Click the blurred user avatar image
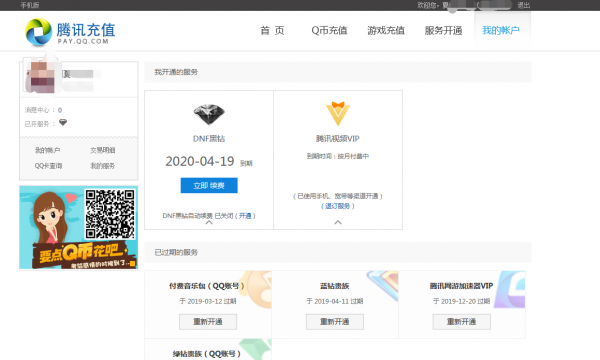 click(40, 75)
